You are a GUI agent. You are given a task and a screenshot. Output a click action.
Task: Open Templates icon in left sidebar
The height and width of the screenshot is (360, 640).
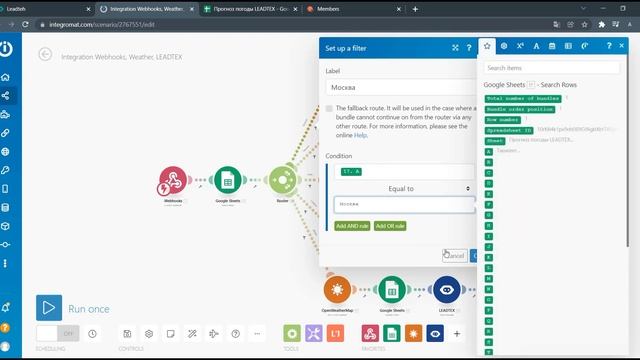coord(5,114)
